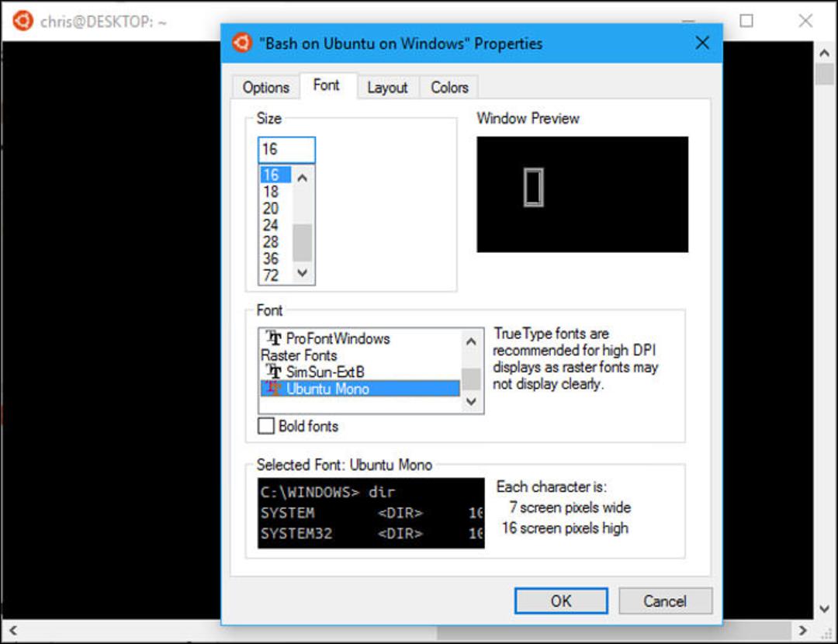The width and height of the screenshot is (838, 644).
Task: Maximize the terminal window
Action: pos(746,21)
